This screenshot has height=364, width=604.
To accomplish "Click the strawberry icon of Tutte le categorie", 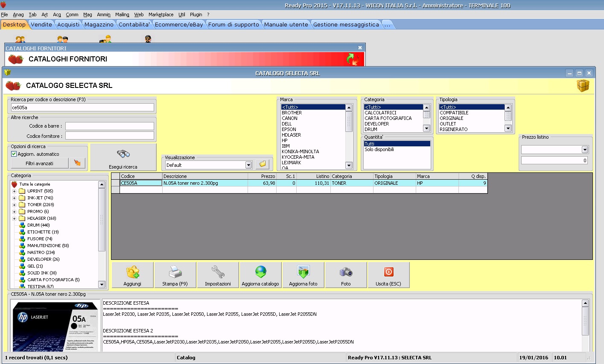I will point(15,184).
